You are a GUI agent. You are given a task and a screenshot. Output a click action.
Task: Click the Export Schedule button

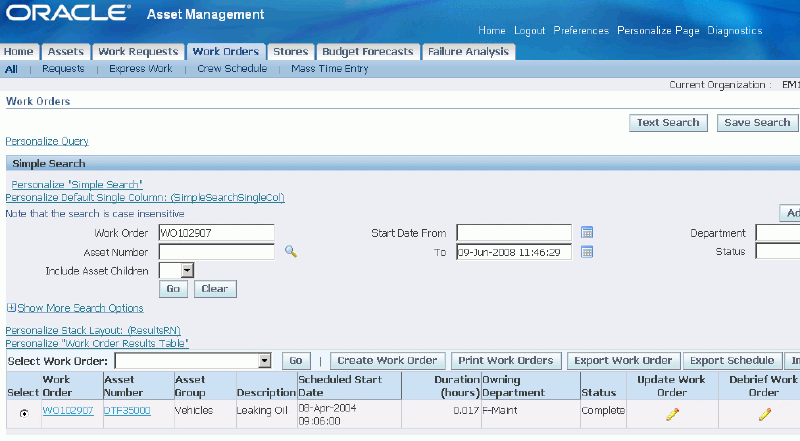click(732, 361)
